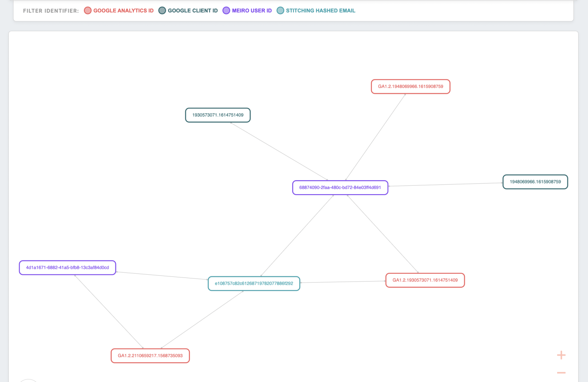The width and height of the screenshot is (588, 382).
Task: Select hashed email node e108757c82c6126…
Action: [x=254, y=284]
